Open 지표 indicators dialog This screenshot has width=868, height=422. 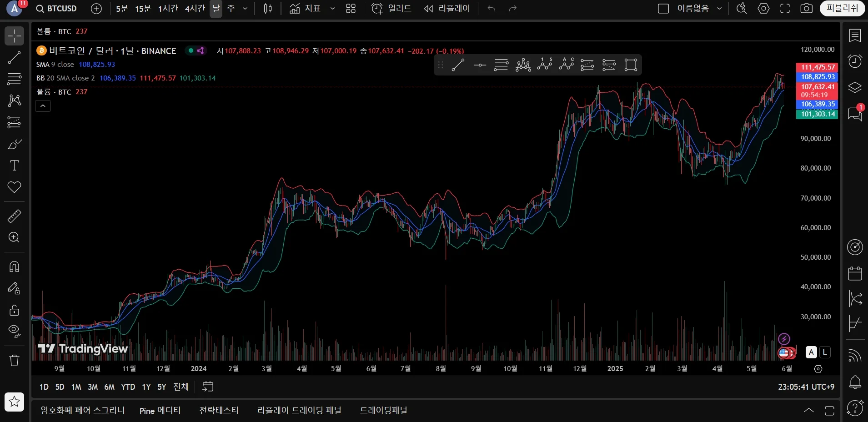[305, 9]
